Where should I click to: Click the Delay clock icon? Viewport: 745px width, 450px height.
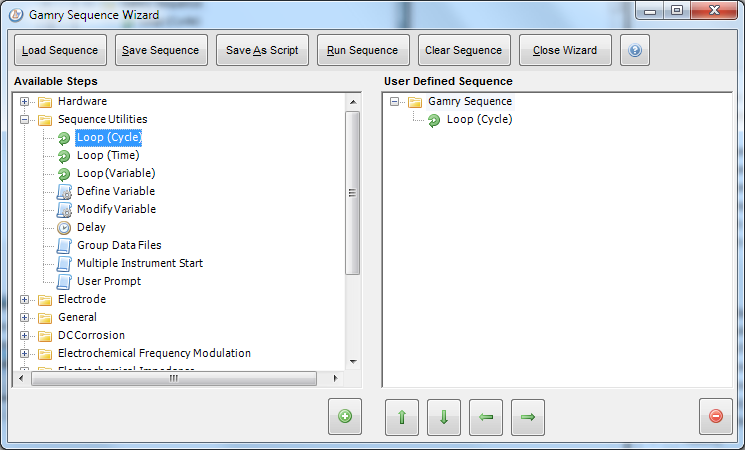coord(64,228)
